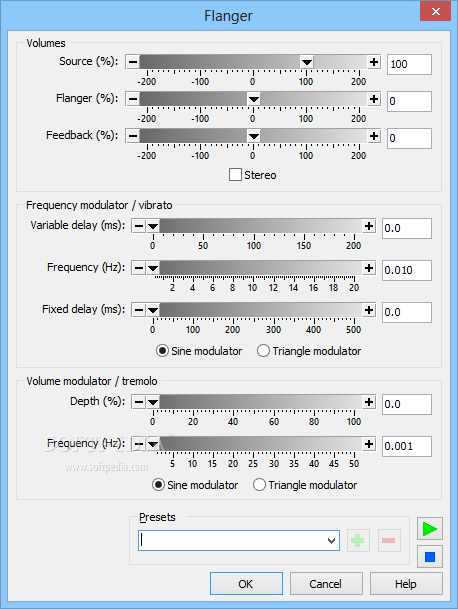Increase vibrato Frequency with plus button

[x=369, y=268]
